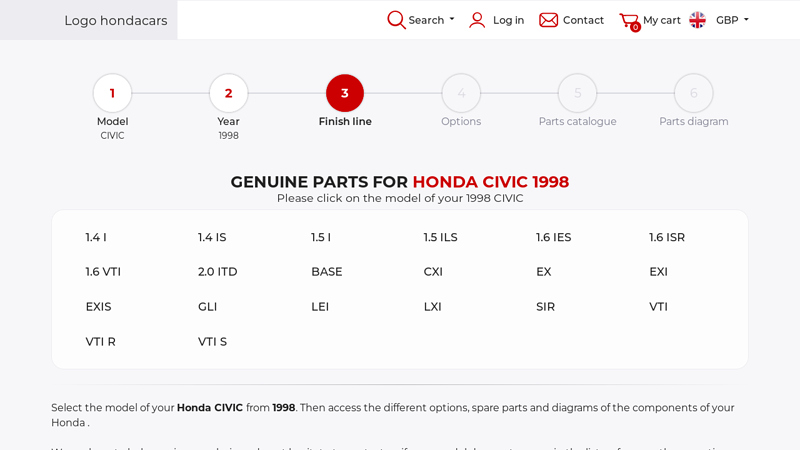
Task: Choose the LXI model
Action: pos(433,307)
